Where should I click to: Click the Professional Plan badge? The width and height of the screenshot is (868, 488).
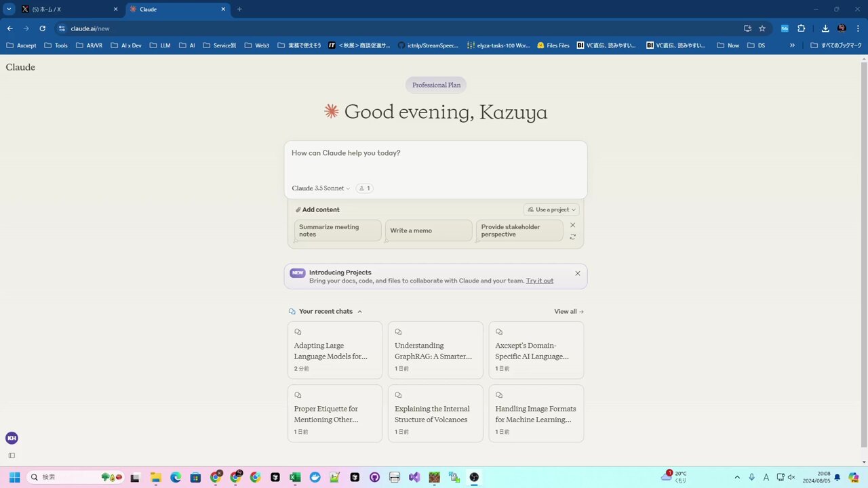pos(436,85)
